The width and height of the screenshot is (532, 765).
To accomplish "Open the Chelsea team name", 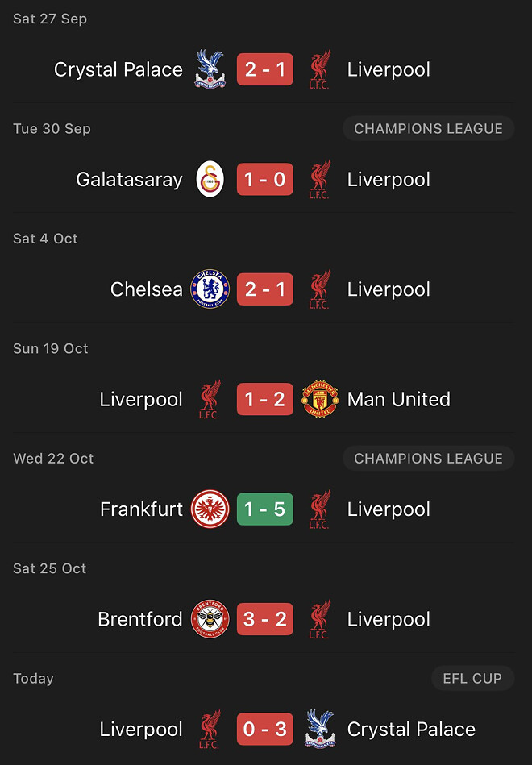I will click(x=147, y=289).
